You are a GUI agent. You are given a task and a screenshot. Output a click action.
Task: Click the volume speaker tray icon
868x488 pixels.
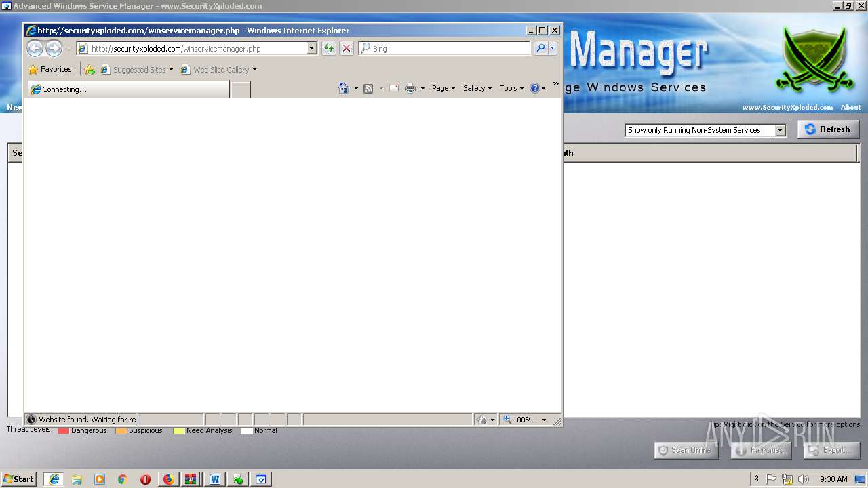pos(804,479)
